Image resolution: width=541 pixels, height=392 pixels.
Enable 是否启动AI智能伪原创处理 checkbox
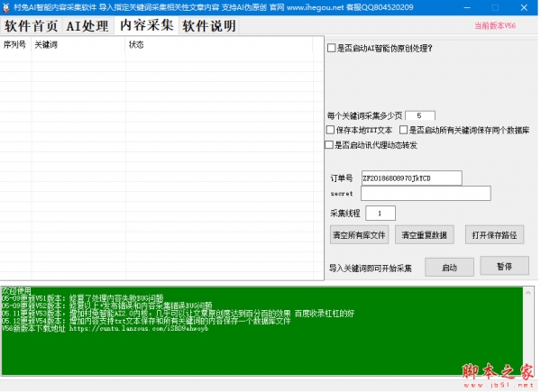331,48
